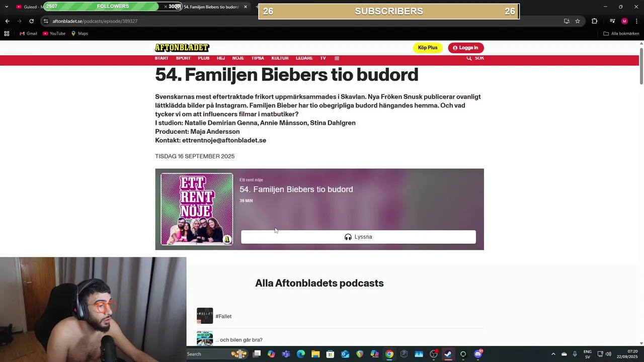Viewport: 644px width, 362px height.
Task: Open Discord from the taskbar
Action: click(478, 354)
